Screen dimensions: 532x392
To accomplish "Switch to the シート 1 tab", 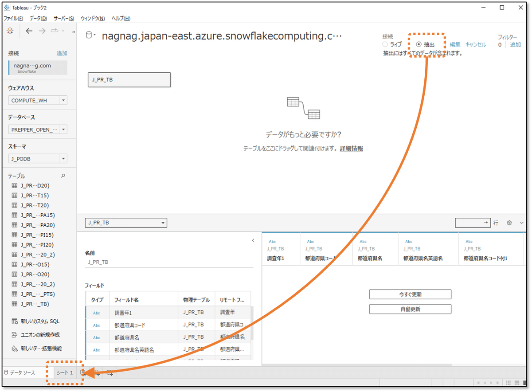I will pos(65,373).
